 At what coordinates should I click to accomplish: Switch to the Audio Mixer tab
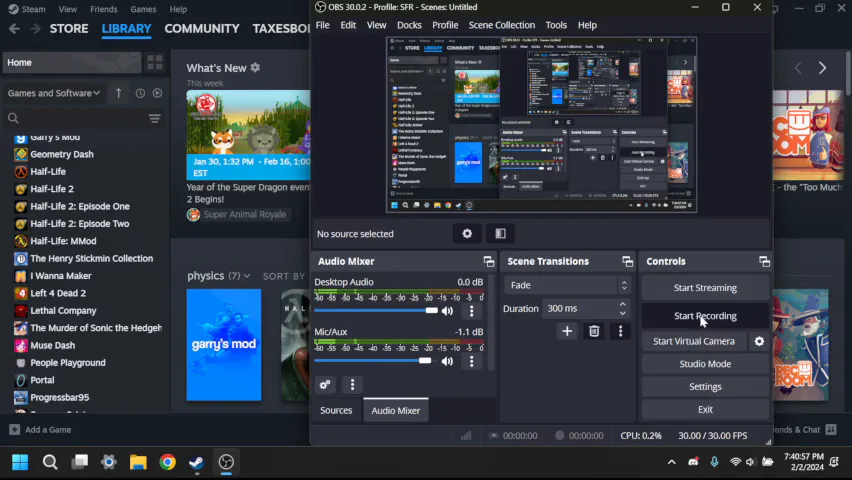396,410
